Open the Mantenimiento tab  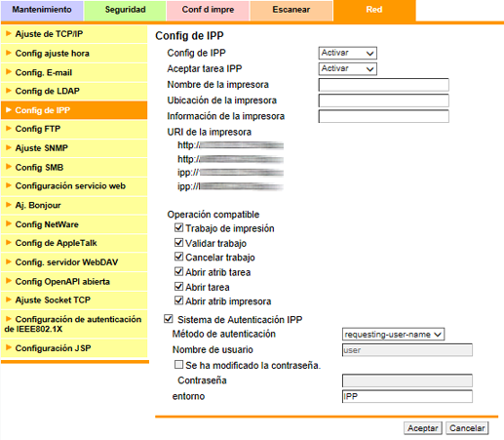tap(42, 10)
